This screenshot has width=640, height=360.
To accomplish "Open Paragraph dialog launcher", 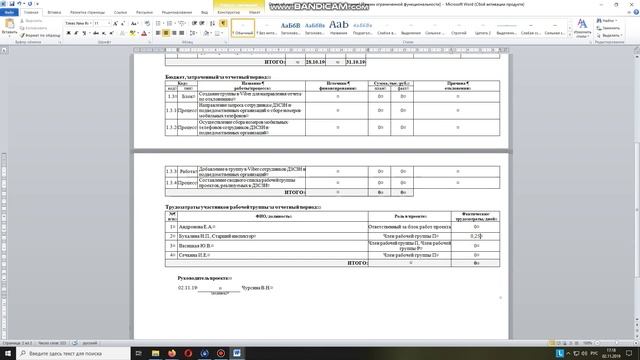I will point(226,42).
